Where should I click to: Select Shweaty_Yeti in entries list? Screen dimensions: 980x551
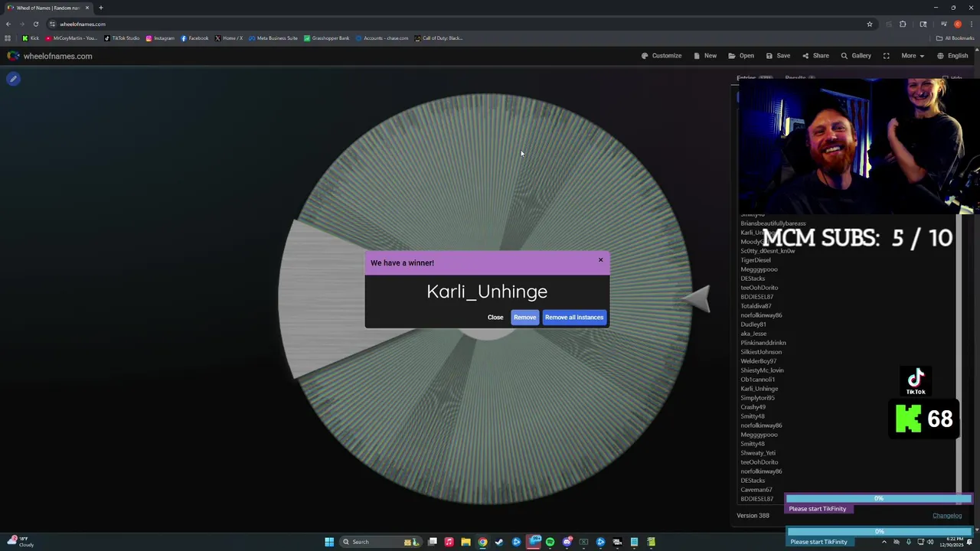tap(758, 453)
